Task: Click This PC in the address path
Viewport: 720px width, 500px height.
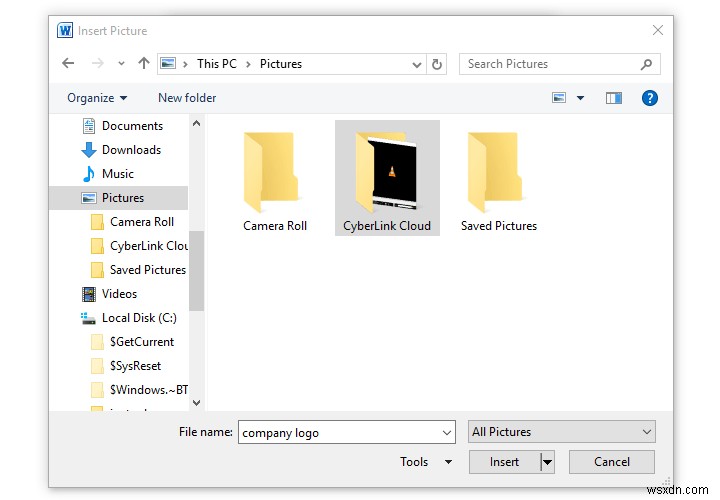Action: 217,63
